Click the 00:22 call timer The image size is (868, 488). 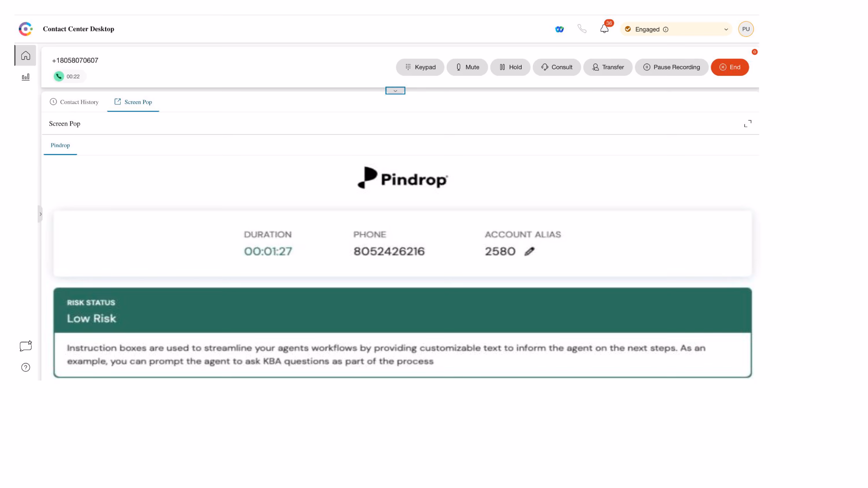coord(73,77)
